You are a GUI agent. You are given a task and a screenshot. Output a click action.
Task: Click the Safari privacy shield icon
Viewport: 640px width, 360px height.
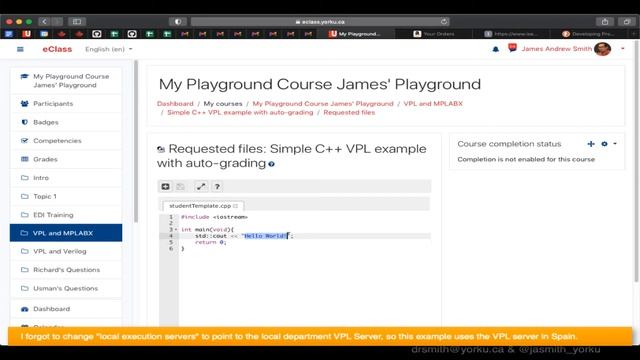[x=178, y=21]
